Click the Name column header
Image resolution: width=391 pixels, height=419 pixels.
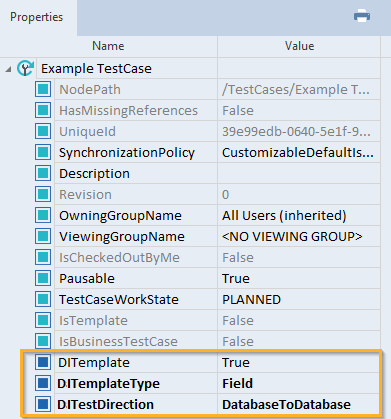tap(108, 46)
